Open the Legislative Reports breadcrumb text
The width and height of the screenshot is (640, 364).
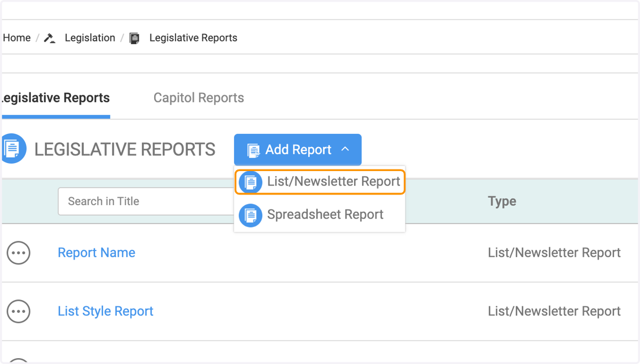tap(193, 38)
